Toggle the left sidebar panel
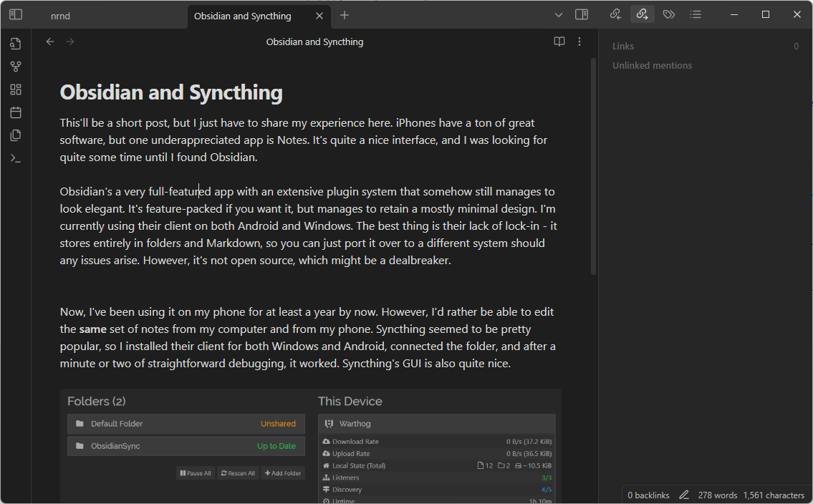813x504 pixels. [x=16, y=14]
